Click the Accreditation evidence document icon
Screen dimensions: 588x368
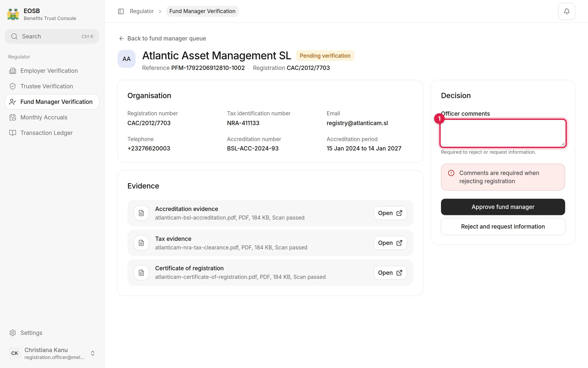point(141,213)
